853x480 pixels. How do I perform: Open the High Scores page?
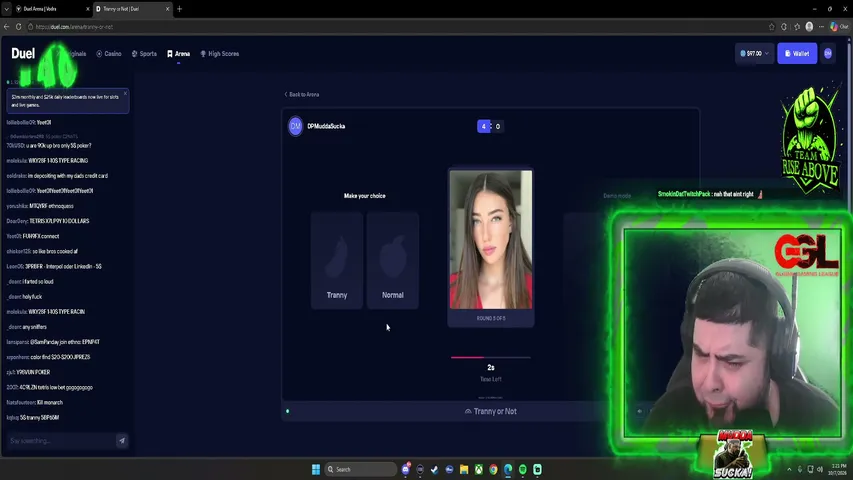click(x=220, y=54)
